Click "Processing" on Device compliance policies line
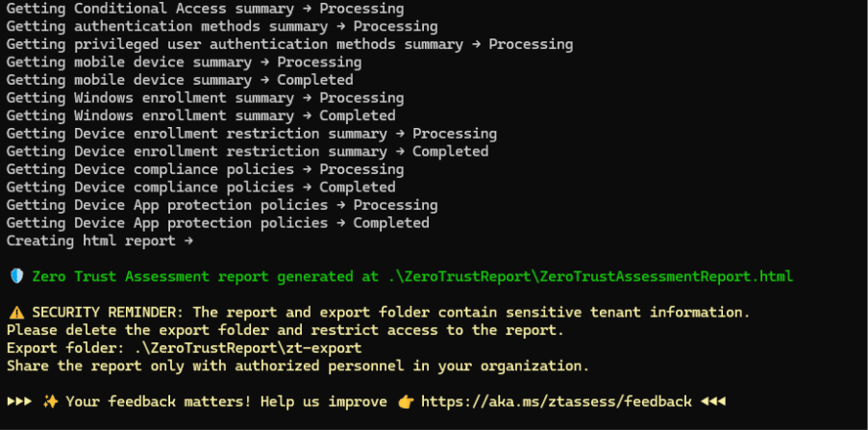Image resolution: width=868 pixels, height=430 pixels. [x=361, y=169]
